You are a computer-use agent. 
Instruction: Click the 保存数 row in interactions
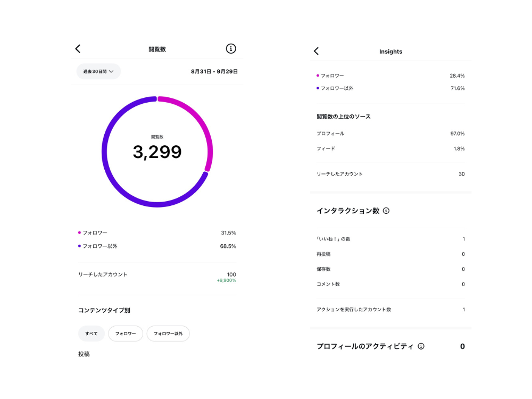tap(390, 269)
